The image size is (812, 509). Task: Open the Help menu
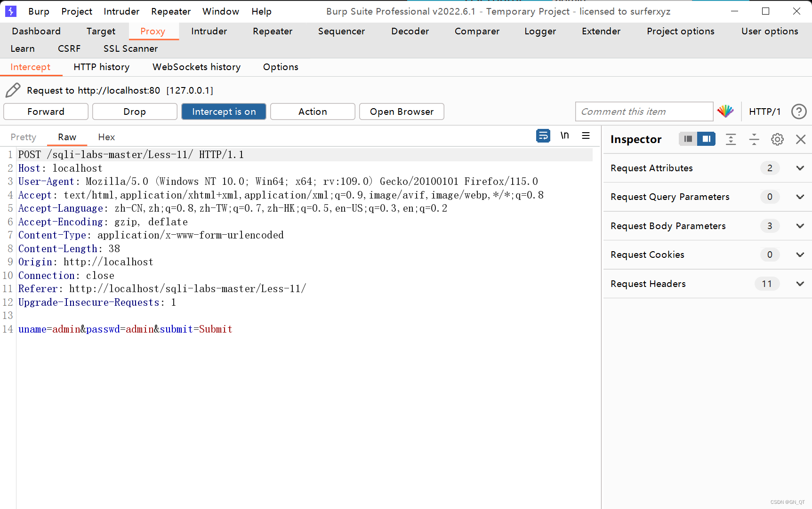click(x=261, y=11)
